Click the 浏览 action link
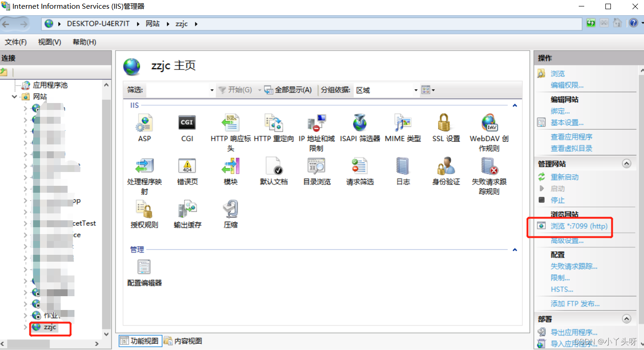 558,74
